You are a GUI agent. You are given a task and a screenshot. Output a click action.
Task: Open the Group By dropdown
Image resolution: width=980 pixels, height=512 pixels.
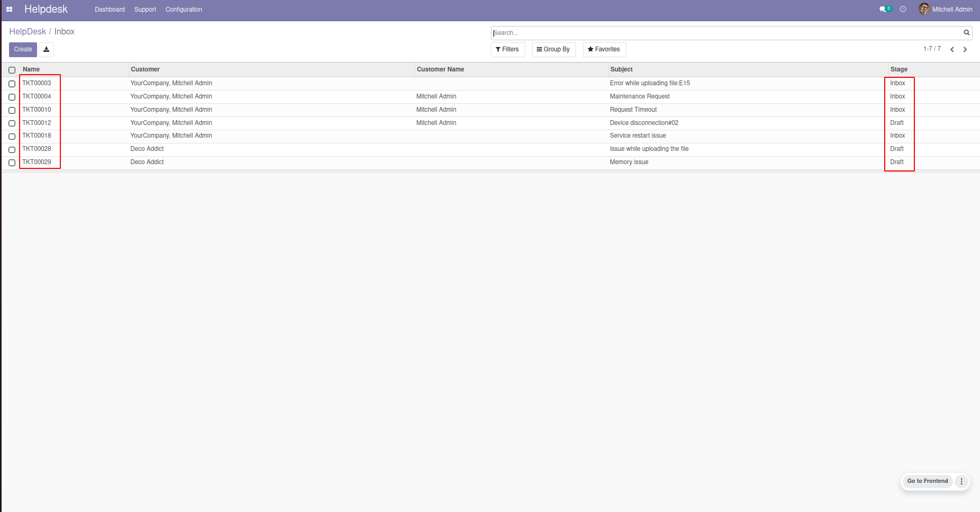click(553, 49)
